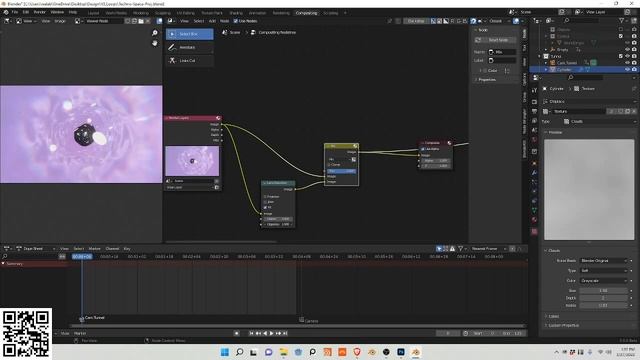
Task: Toggle Fit on Lens Distortion node
Action: click(x=265, y=207)
